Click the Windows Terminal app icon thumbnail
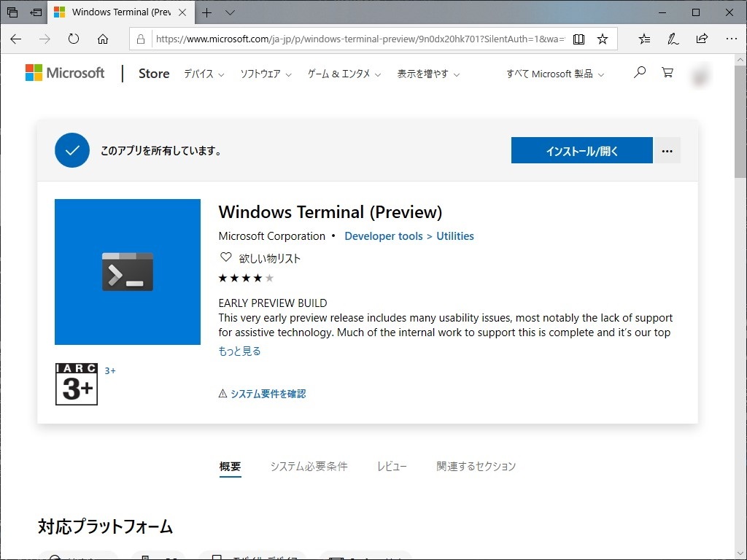Screen dimensions: 747x560 coord(127,271)
